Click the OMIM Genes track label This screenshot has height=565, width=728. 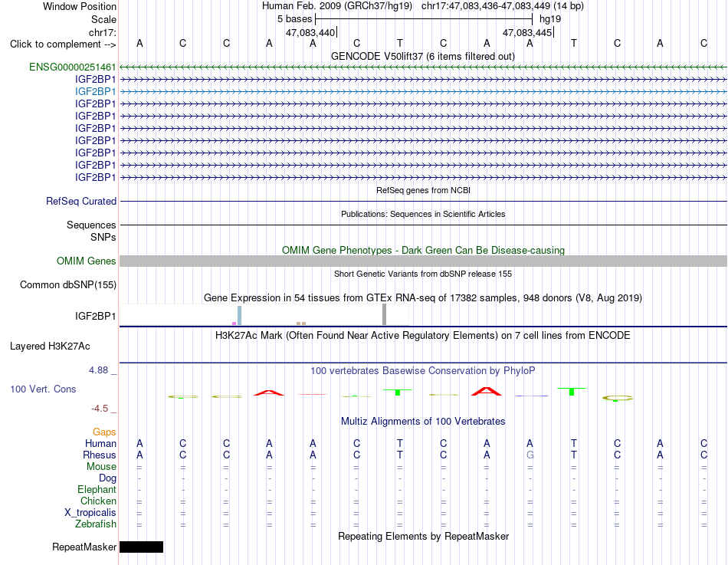pyautogui.click(x=87, y=261)
